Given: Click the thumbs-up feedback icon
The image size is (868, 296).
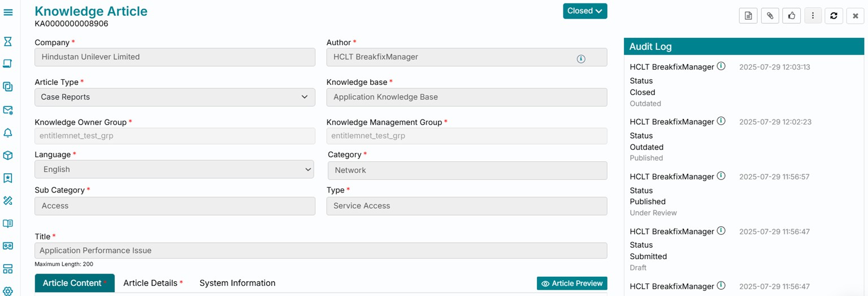Looking at the screenshot, I should click(791, 16).
